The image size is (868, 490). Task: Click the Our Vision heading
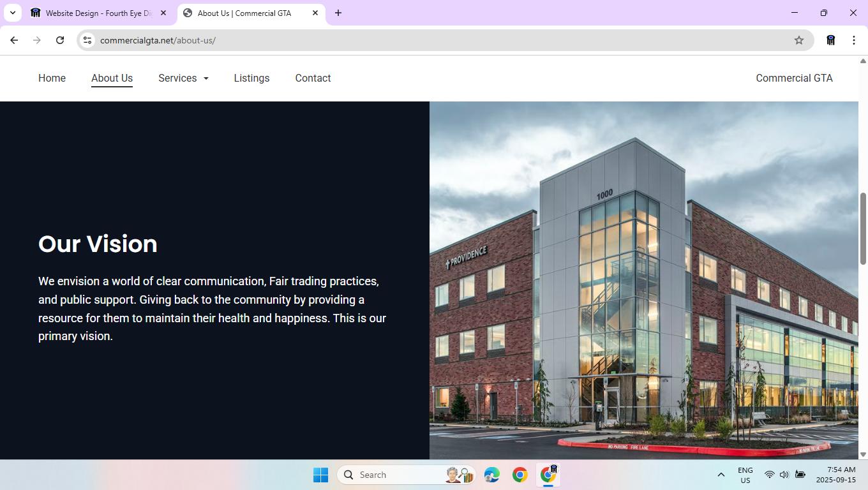click(x=98, y=244)
